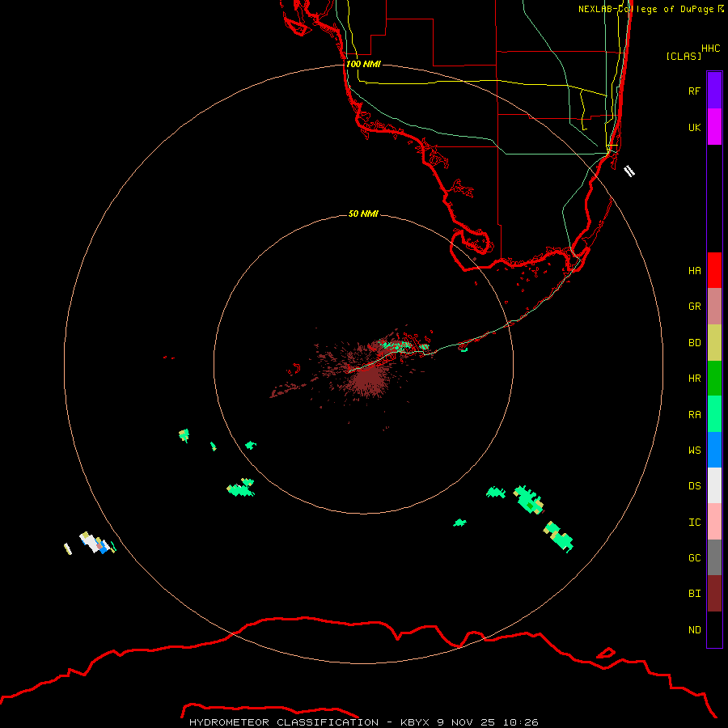Click the 9 NOV 25 date text
728x728 pixels.
tap(467, 722)
